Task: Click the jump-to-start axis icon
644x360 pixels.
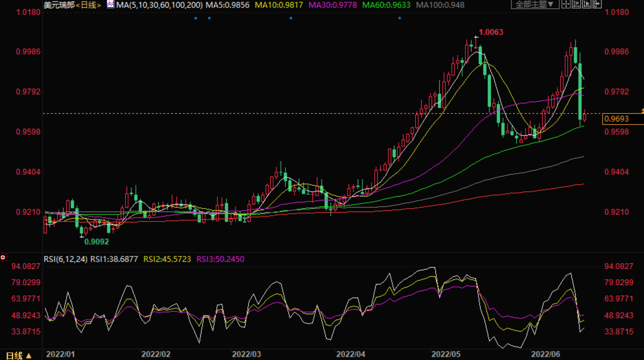Action: tap(576, 4)
